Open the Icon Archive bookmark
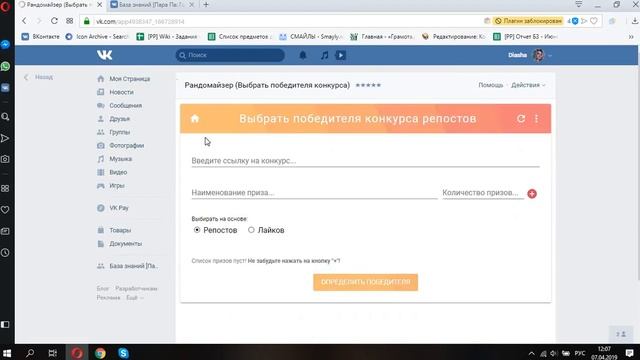Image resolution: width=640 pixels, height=360 pixels. (x=97, y=36)
